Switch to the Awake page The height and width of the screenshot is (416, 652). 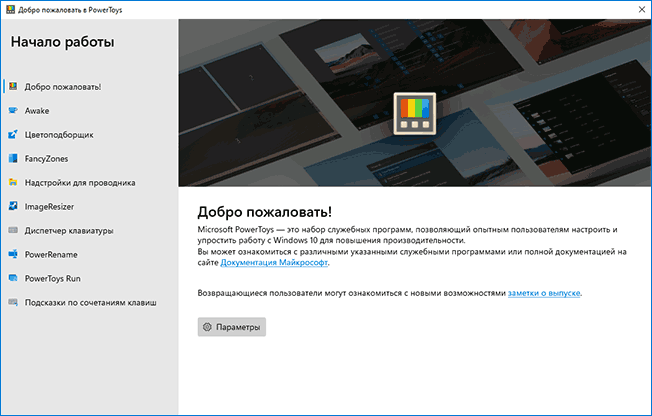click(89, 111)
